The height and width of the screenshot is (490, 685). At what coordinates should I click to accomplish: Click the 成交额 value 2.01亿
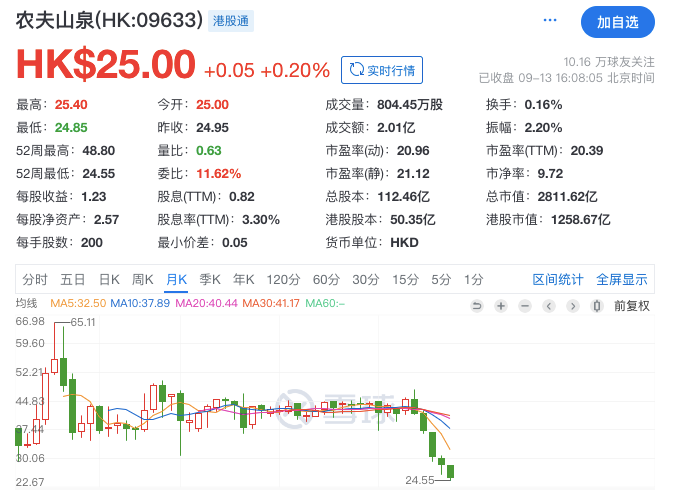(396, 128)
